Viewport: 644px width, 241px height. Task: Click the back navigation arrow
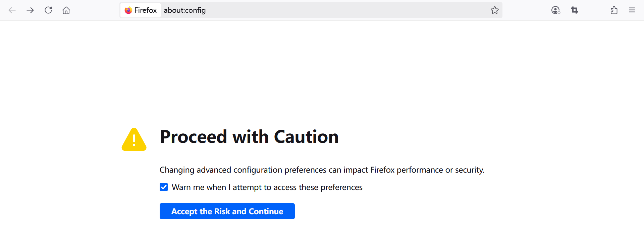(12, 10)
